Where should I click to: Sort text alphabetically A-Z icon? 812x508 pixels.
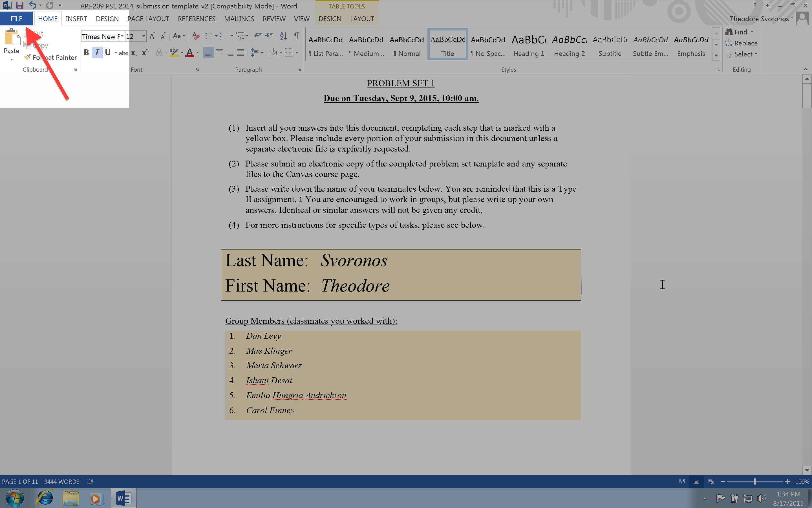[x=284, y=36]
